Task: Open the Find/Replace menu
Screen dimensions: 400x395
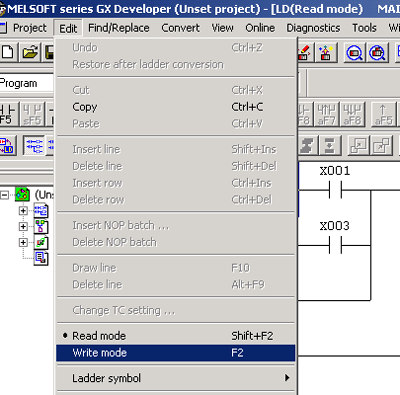Action: (119, 28)
